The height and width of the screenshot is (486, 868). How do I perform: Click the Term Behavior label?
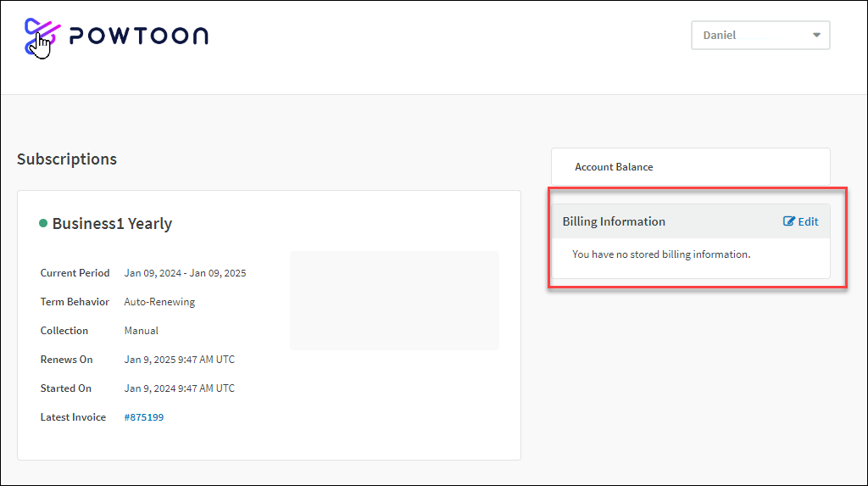tap(75, 301)
